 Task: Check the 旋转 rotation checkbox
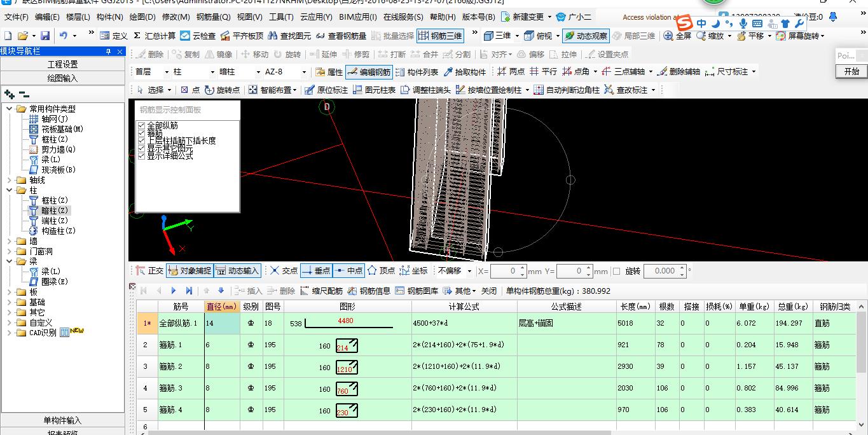point(616,272)
